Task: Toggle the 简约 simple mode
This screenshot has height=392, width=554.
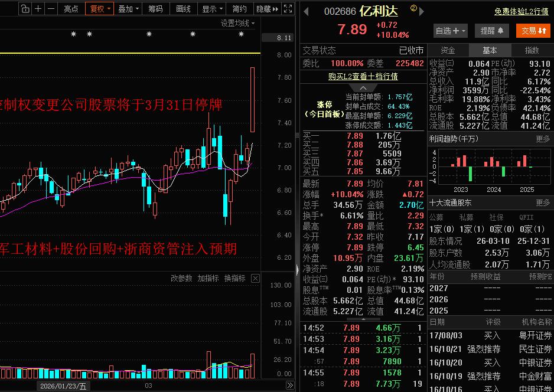Action: 240,9
